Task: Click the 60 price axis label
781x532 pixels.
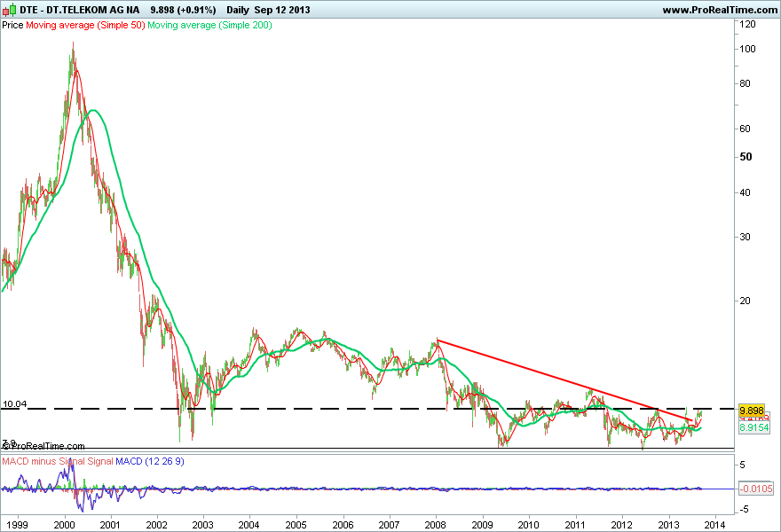Action: 745,129
